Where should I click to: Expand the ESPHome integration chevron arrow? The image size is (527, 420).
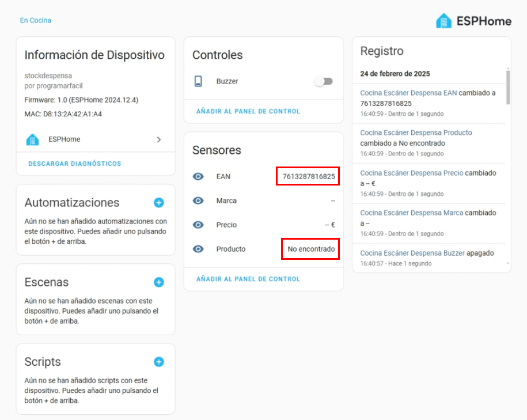pyautogui.click(x=159, y=139)
